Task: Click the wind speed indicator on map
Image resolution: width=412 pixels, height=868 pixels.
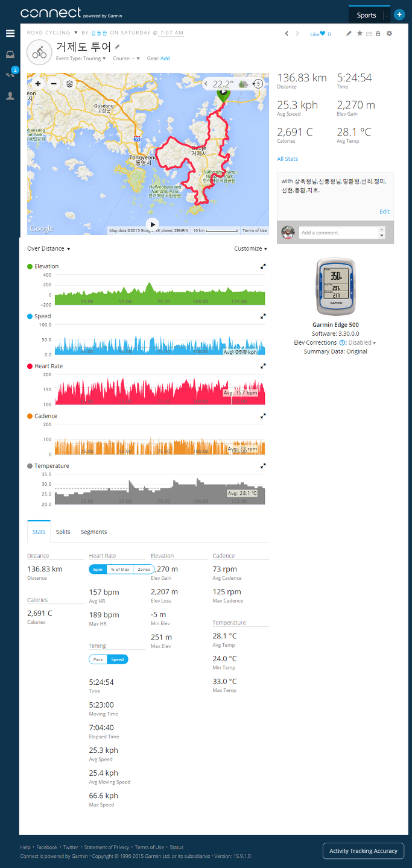Action: (258, 84)
